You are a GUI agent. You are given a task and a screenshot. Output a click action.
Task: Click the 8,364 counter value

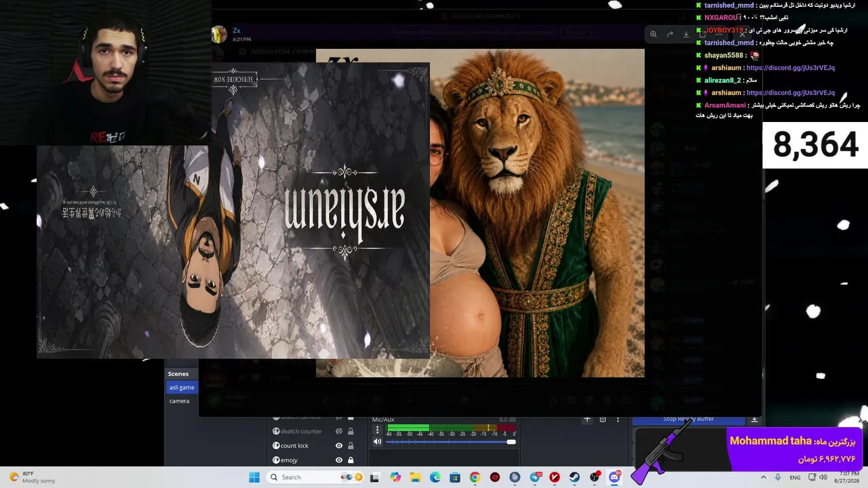(815, 145)
